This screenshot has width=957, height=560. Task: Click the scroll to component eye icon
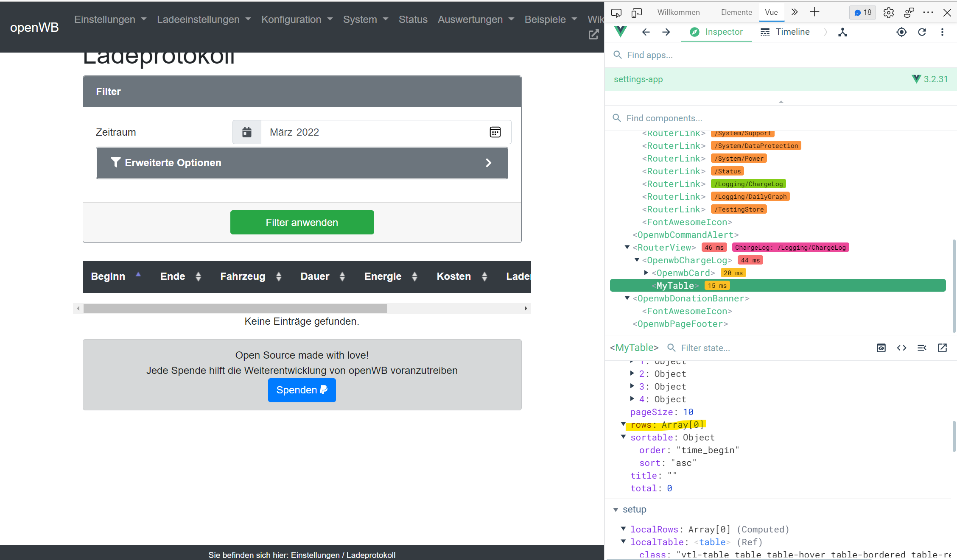(881, 348)
